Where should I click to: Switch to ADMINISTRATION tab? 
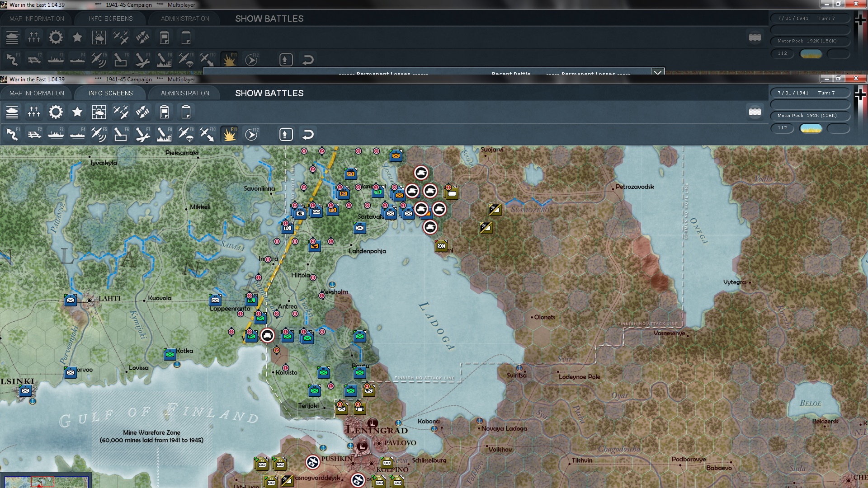click(x=185, y=93)
